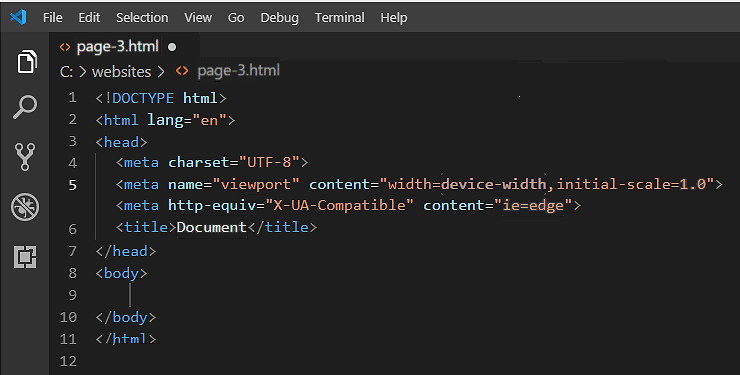Click the http-equiv attribute name
Screen dimensions: 740x375
[x=212, y=206]
